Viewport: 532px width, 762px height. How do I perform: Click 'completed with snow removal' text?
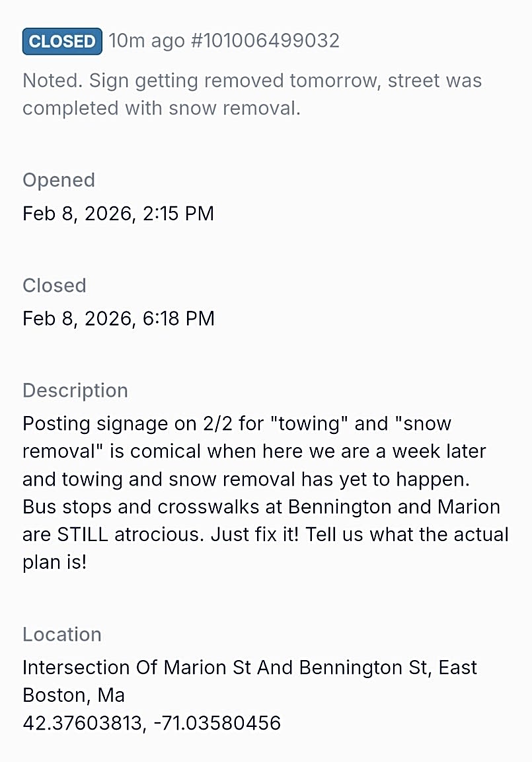(161, 108)
